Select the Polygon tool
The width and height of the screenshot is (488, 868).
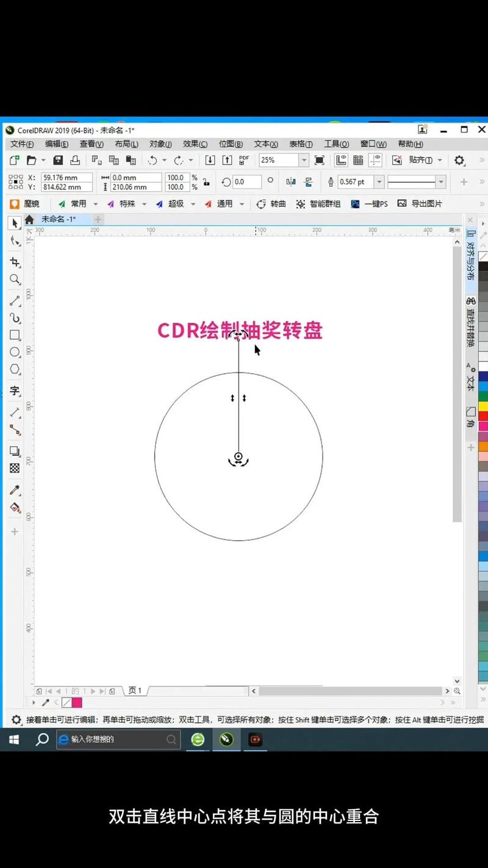15,369
